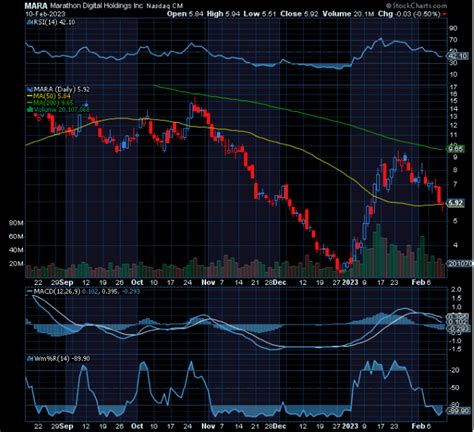Select the Marathon Digital Holdings Inc company name
The width and height of the screenshot is (474, 432).
[x=97, y=6]
